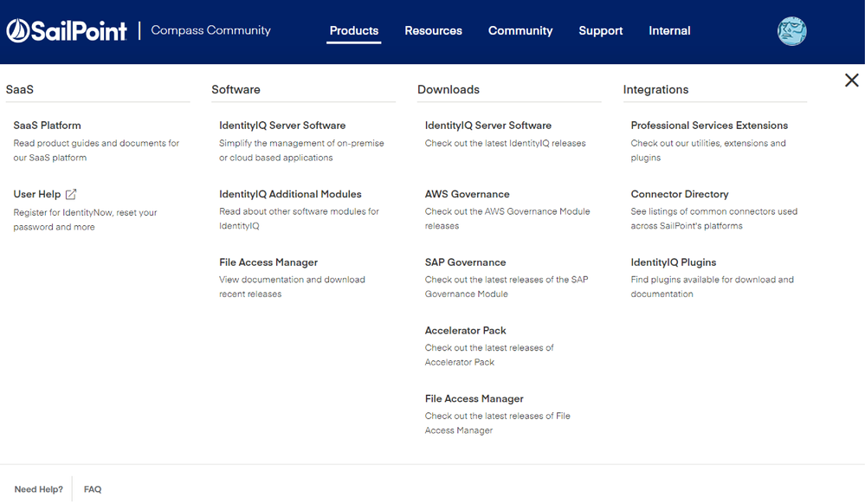
Task: Open File Access Manager under Software
Action: tap(268, 262)
